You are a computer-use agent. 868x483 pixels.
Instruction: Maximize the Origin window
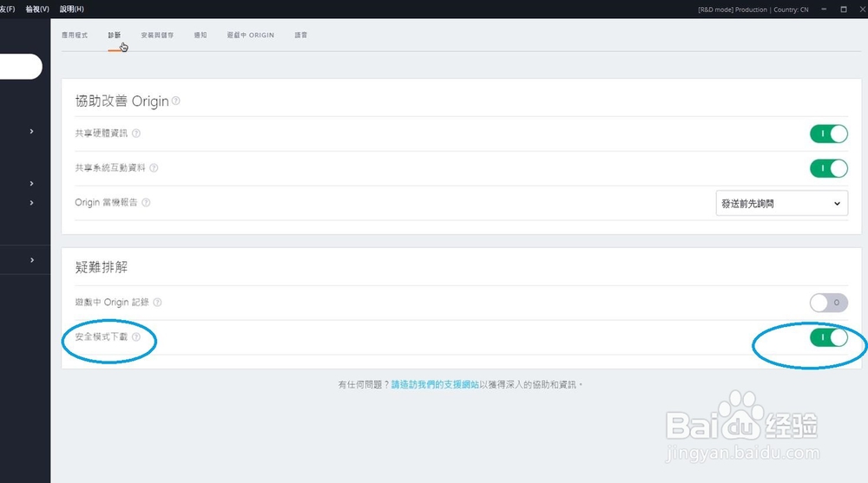tap(844, 9)
